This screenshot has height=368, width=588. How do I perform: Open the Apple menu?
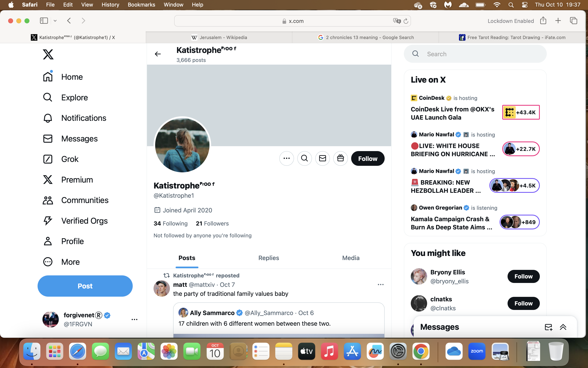point(11,5)
